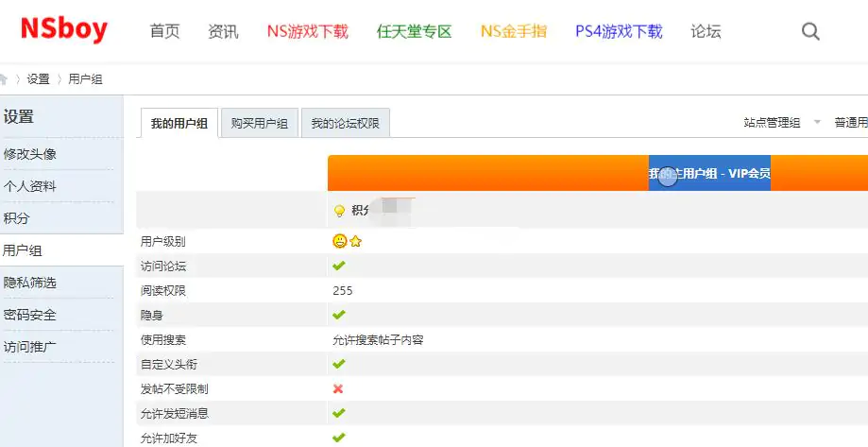Click the green check for 隐身
This screenshot has width=868, height=447.
point(339,315)
